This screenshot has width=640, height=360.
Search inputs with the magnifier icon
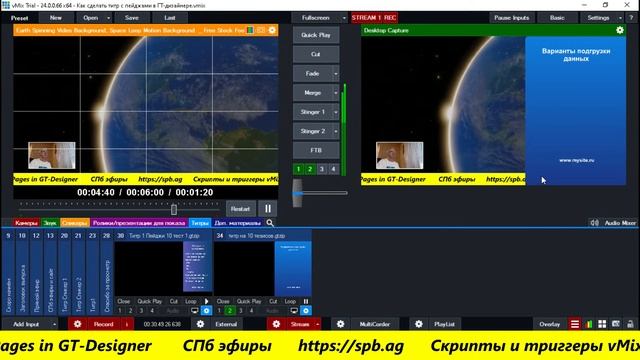click(x=270, y=223)
